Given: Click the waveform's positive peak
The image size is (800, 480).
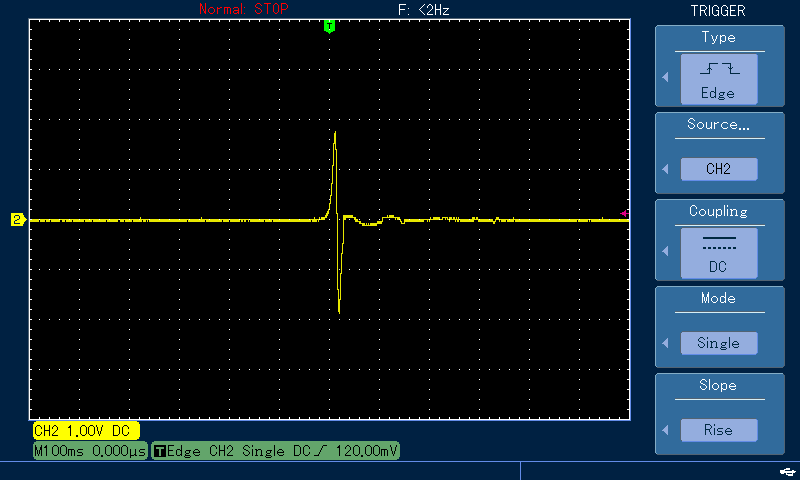Looking at the screenshot, I should pyautogui.click(x=335, y=133).
